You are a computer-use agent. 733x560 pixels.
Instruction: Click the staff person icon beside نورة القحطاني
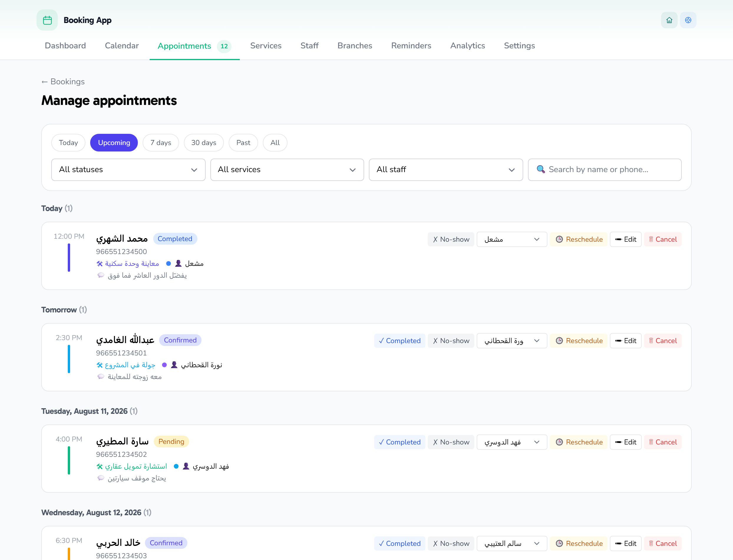point(174,365)
